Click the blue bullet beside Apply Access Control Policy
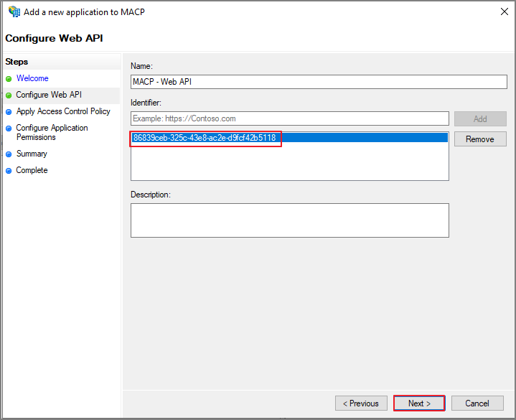The width and height of the screenshot is (516, 420). point(9,112)
